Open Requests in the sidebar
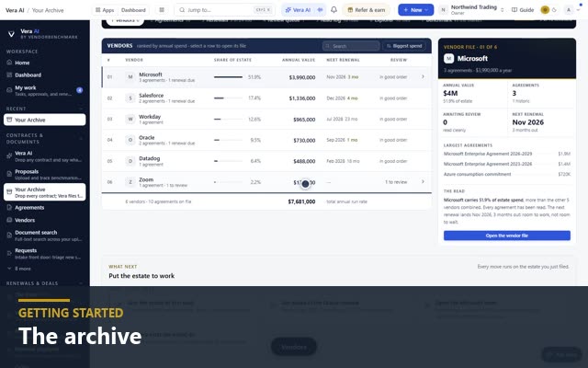The image size is (588, 368). (45, 254)
